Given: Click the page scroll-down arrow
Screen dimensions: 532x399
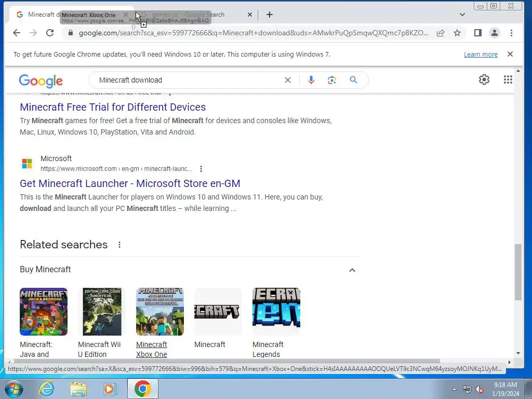Looking at the screenshot, I should pyautogui.click(x=518, y=353).
